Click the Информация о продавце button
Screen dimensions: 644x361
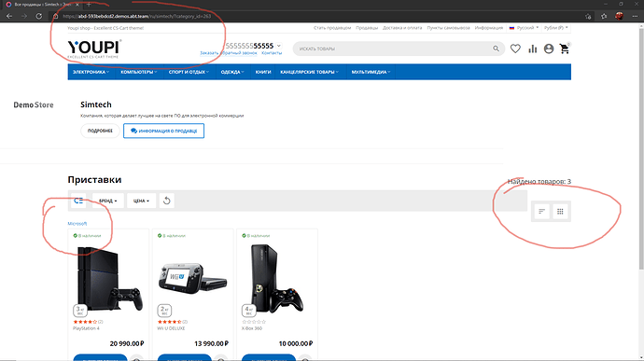pos(163,131)
